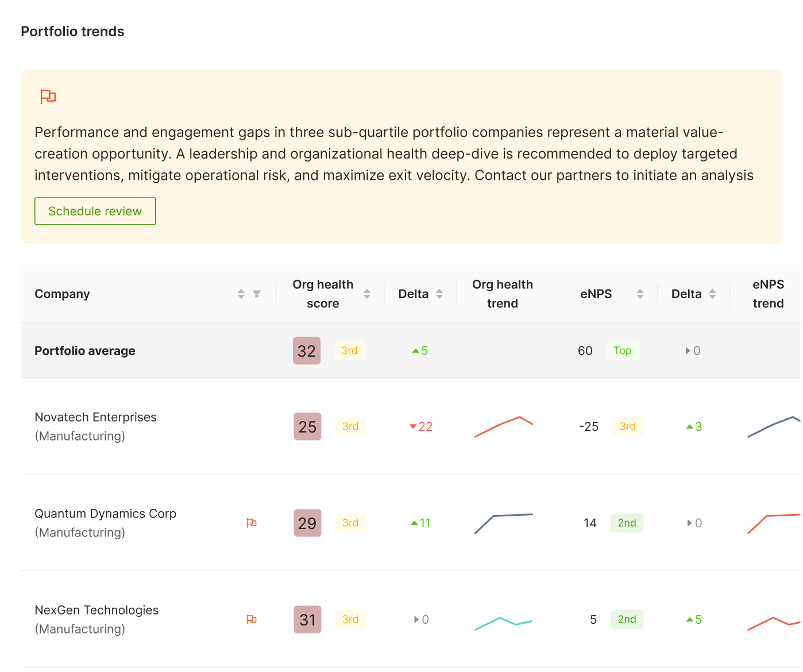Sort the eNPS Delta column arrows
The height and width of the screenshot is (672, 803).
coord(712,294)
